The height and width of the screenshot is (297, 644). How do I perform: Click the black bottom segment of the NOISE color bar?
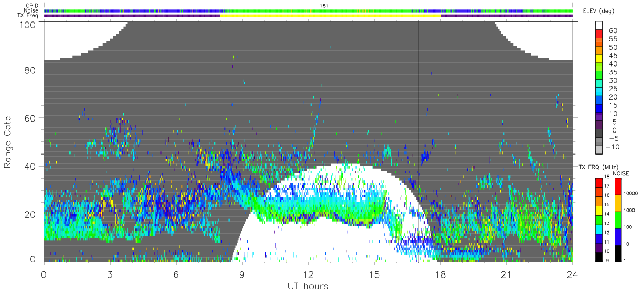point(618,253)
